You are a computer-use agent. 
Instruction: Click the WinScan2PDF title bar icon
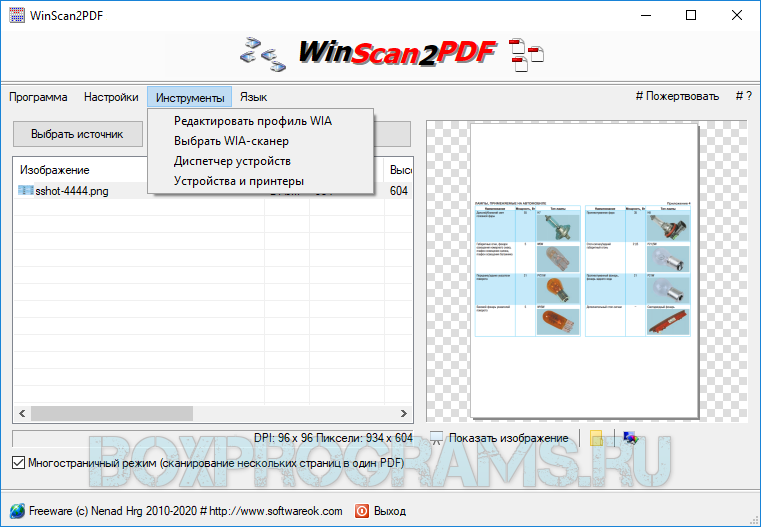pos(17,15)
